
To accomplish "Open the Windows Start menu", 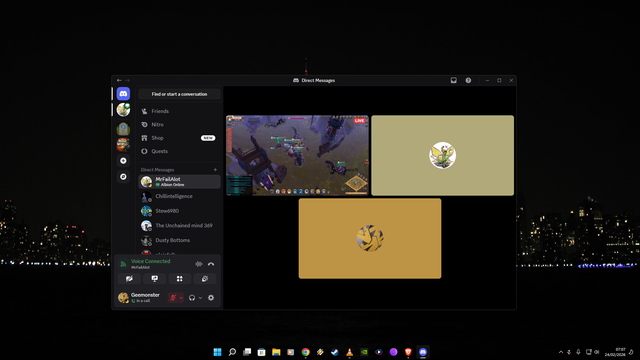I will (218, 352).
